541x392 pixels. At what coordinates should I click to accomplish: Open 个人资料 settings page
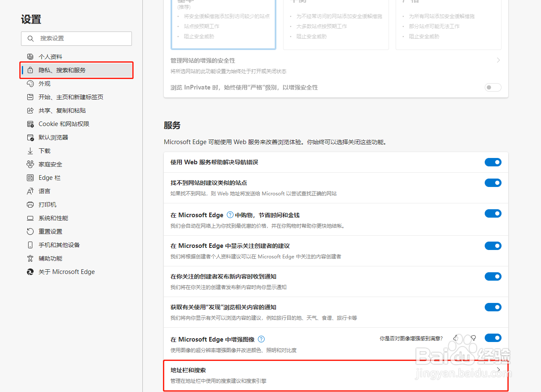tap(76, 57)
